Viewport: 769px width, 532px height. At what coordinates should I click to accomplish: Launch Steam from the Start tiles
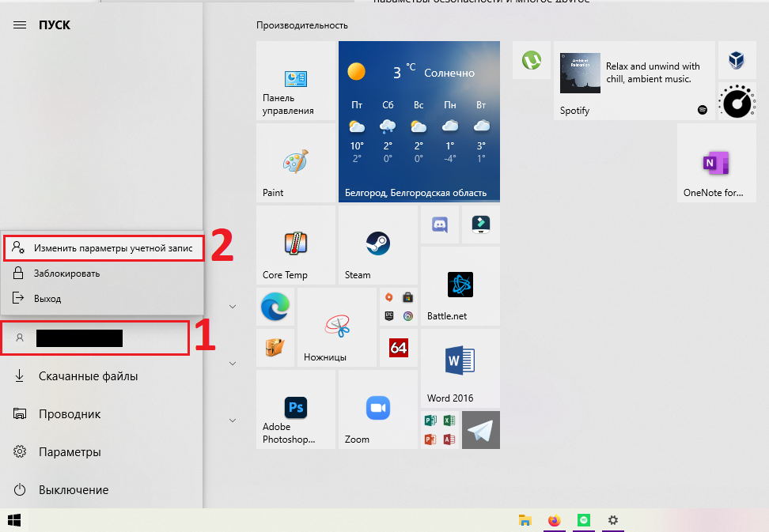click(x=377, y=245)
